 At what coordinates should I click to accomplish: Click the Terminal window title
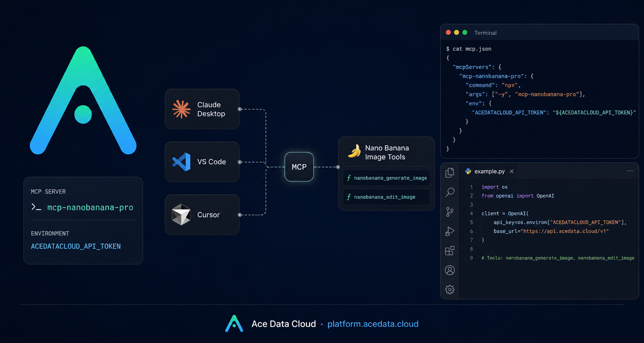click(485, 33)
